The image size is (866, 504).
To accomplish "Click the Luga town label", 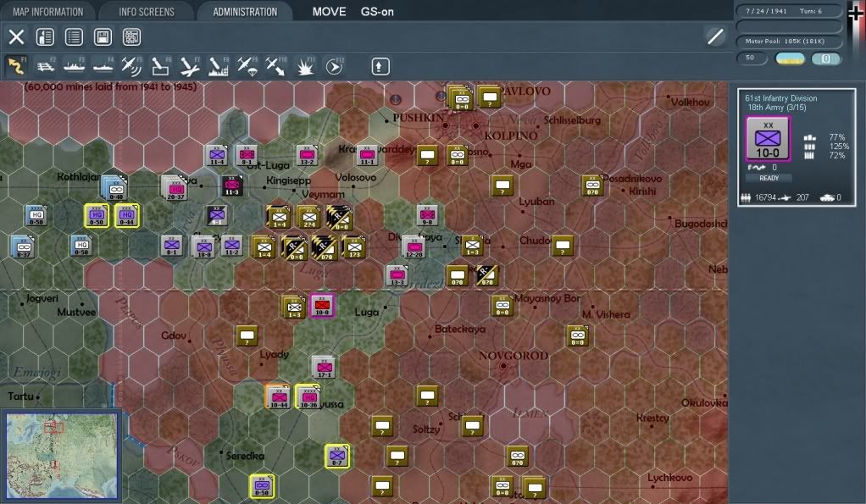I will pos(366,312).
